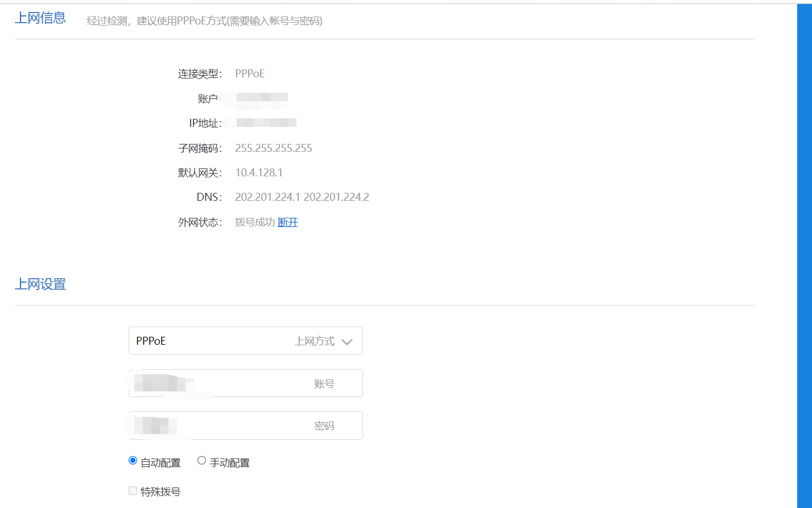Click the 经过检测 PPPoE recommendation text
The height and width of the screenshot is (508, 812).
204,21
